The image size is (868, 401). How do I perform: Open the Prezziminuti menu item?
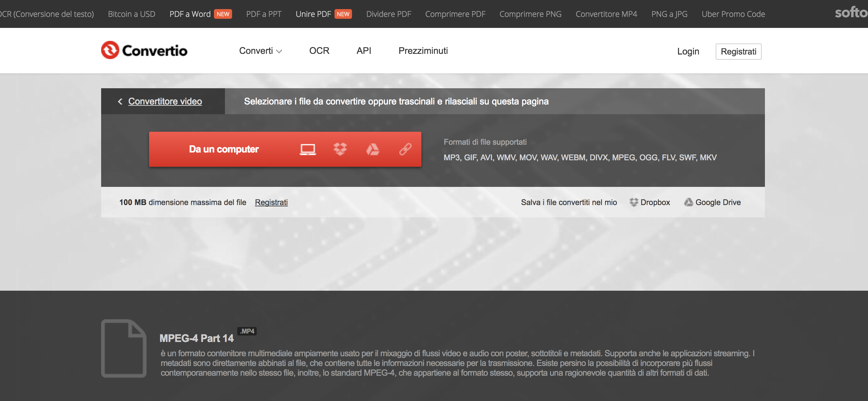pos(423,51)
